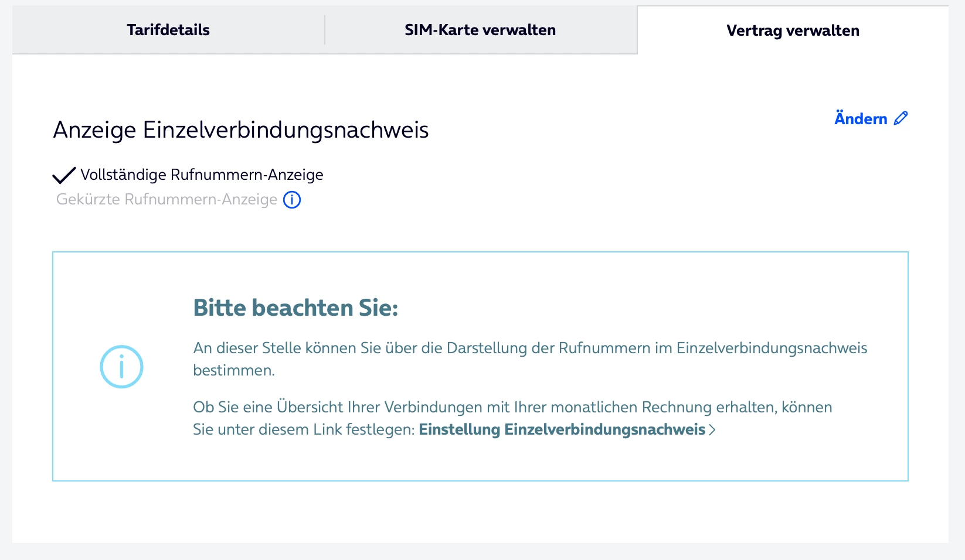Click the divider between Tarifdetails and SIM-Karte tabs

pyautogui.click(x=325, y=30)
